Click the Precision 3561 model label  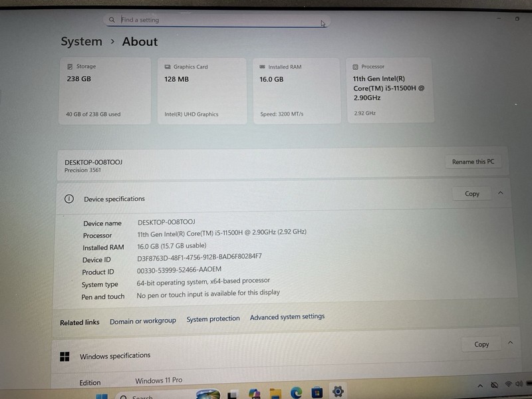coord(82,170)
